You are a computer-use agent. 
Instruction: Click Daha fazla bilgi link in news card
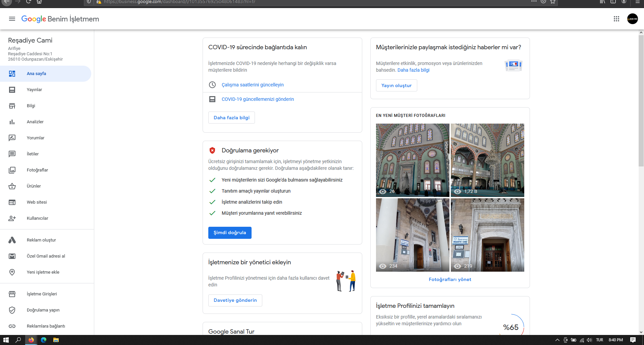tap(413, 70)
